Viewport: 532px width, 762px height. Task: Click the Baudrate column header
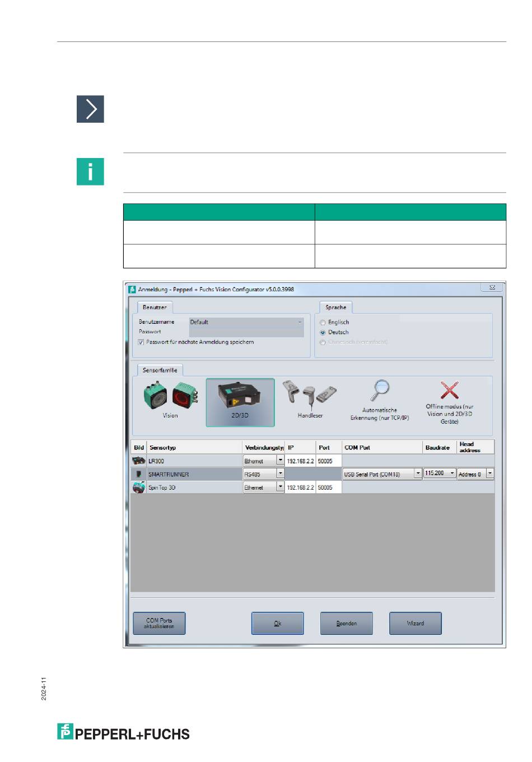(x=440, y=447)
